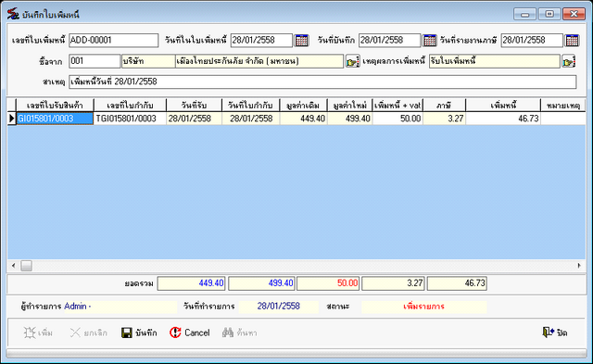593x364 pixels.
Task: Click total tax field 3.27
Action: pyautogui.click(x=393, y=283)
